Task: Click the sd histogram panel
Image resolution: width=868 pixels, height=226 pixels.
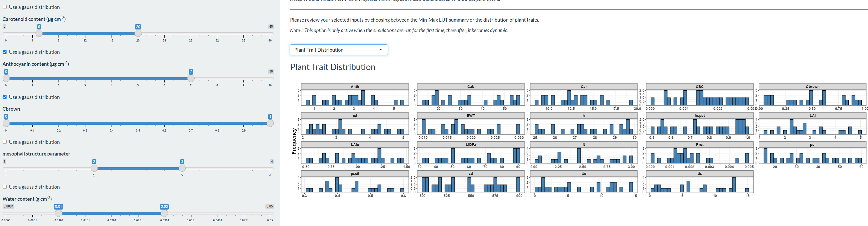Action: [471, 185]
